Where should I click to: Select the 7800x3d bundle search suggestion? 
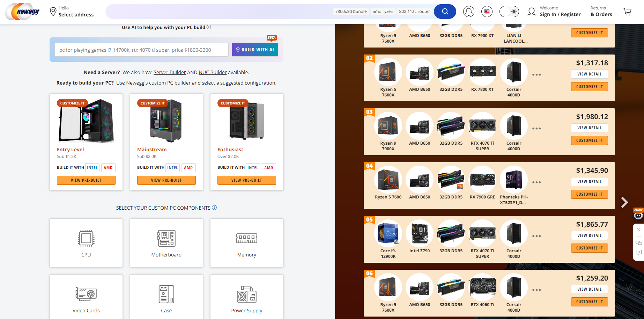[x=351, y=12]
